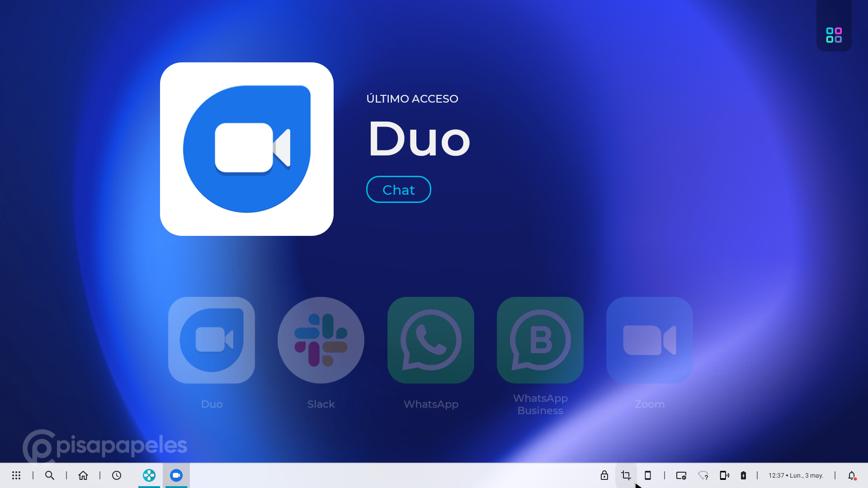Open the large Duo app tile

tap(247, 149)
